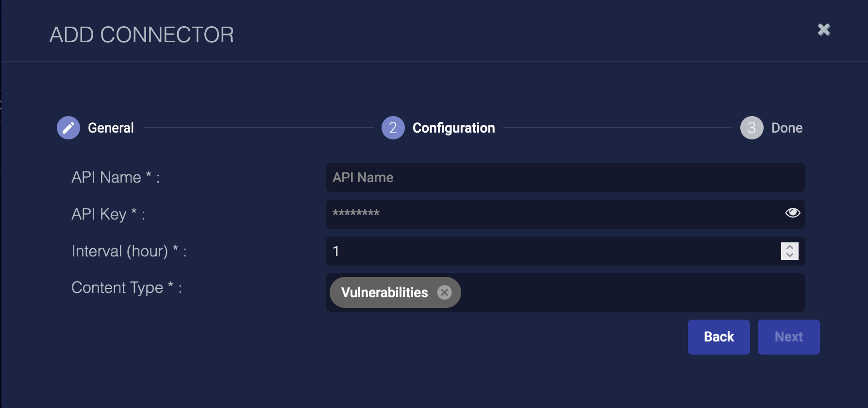Click the Content Type field label
The image size is (868, 408).
pyautogui.click(x=127, y=288)
